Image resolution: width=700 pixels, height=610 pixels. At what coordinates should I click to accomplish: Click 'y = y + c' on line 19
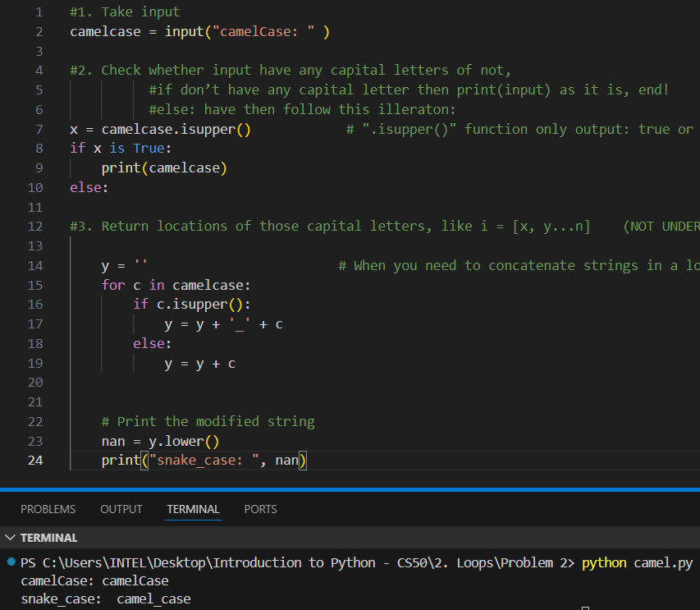pos(199,364)
